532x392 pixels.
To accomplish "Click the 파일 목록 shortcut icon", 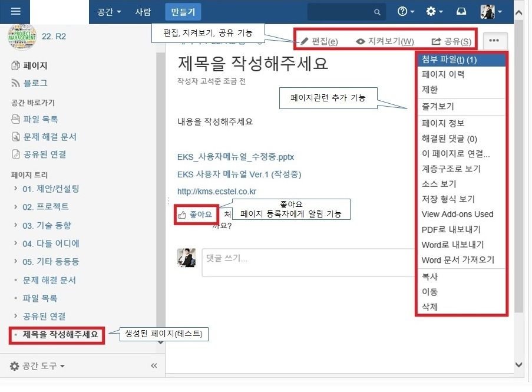I will tap(15, 119).
